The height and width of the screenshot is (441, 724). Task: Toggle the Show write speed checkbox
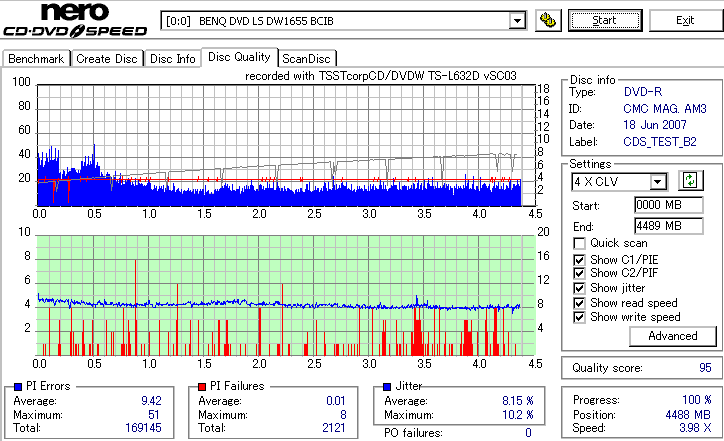579,317
